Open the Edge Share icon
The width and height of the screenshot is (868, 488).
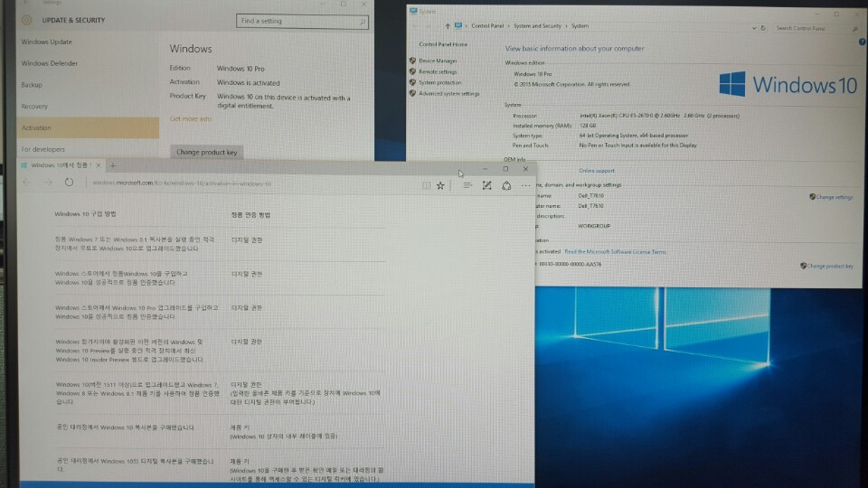[x=506, y=186]
